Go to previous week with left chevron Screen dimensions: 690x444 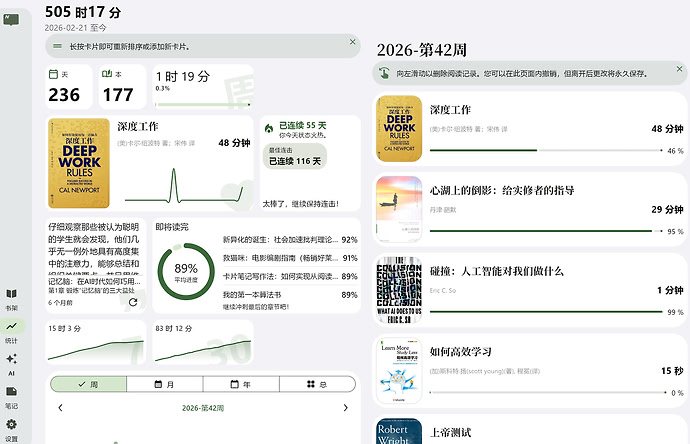60,408
